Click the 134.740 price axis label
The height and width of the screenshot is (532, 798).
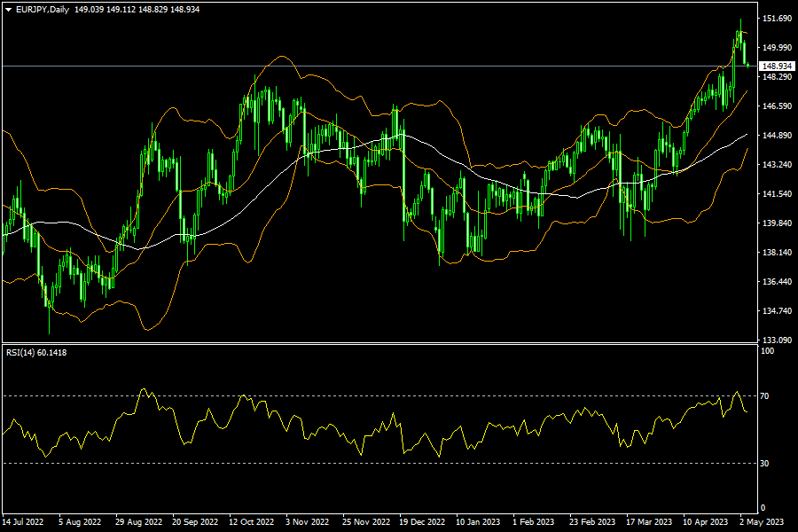(777, 310)
